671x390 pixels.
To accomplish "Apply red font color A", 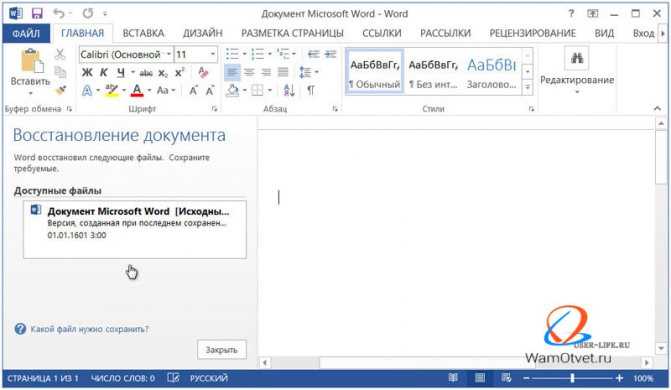I will (137, 90).
